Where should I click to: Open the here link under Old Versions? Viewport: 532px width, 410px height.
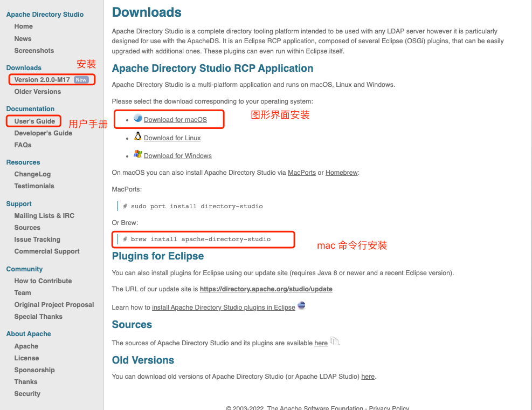(368, 376)
